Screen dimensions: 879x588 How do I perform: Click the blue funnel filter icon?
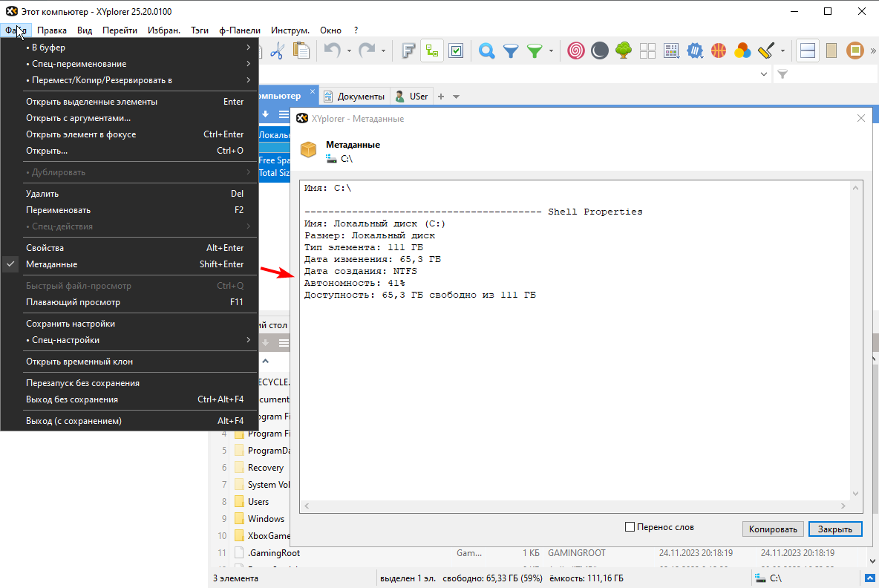tap(511, 51)
